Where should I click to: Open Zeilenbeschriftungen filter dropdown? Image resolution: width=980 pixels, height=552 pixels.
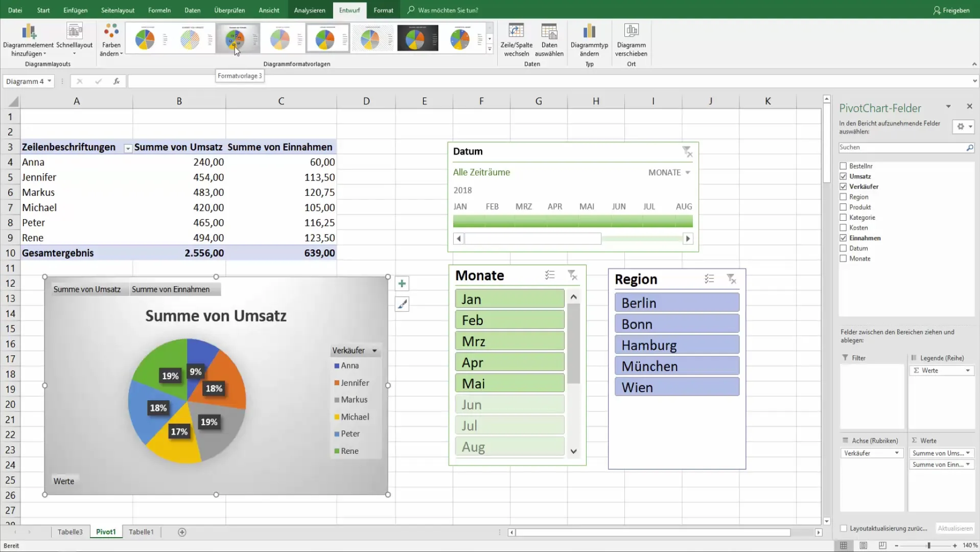(128, 148)
